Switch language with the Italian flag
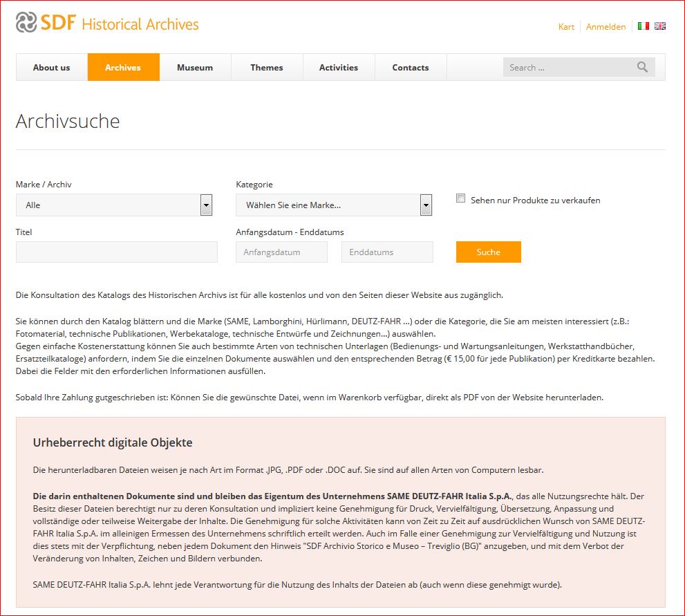This screenshot has width=685, height=616. [643, 26]
